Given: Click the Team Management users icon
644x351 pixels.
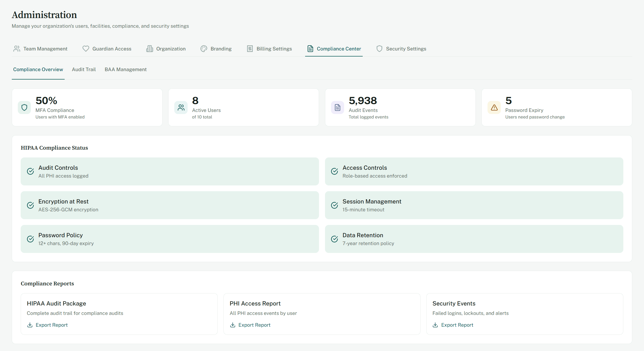Looking at the screenshot, I should click(x=17, y=49).
